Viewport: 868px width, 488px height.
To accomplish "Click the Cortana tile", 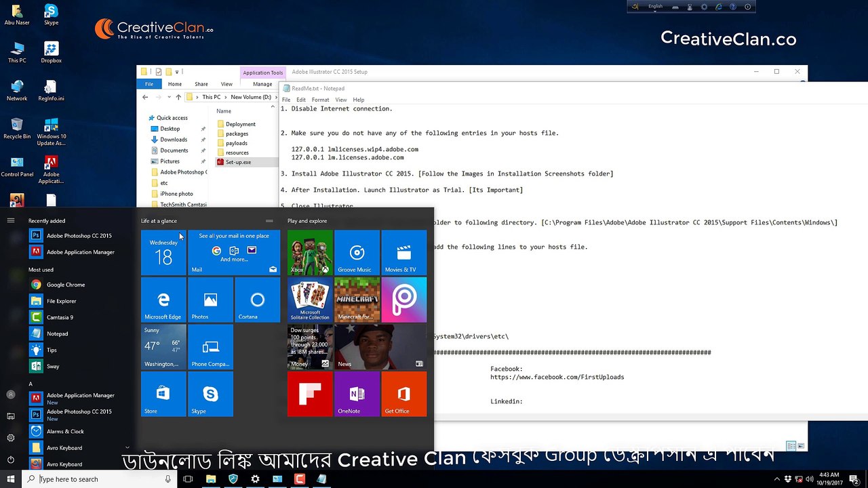I will click(x=257, y=300).
